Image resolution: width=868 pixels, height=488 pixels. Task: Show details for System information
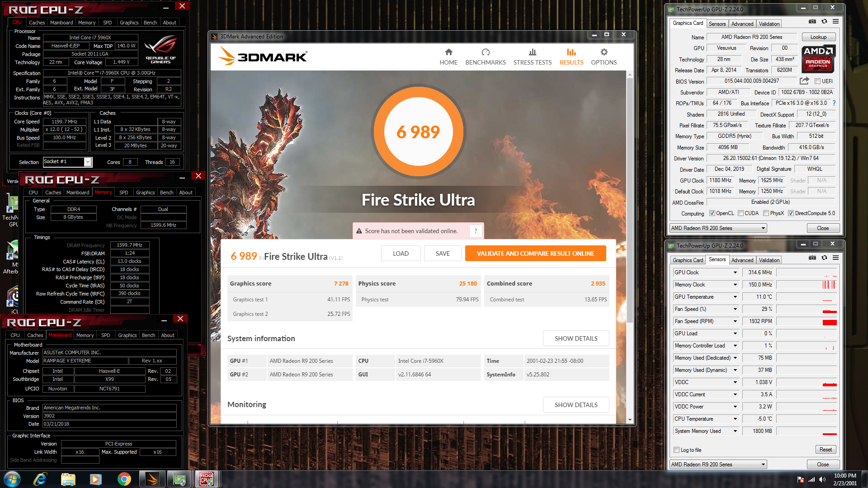(x=576, y=338)
